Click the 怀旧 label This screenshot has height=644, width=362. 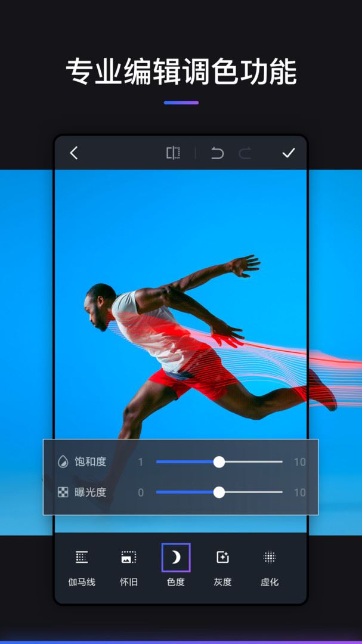tap(129, 582)
